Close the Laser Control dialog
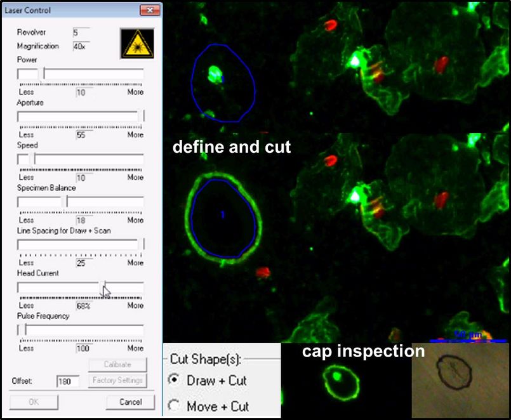 [x=149, y=11]
